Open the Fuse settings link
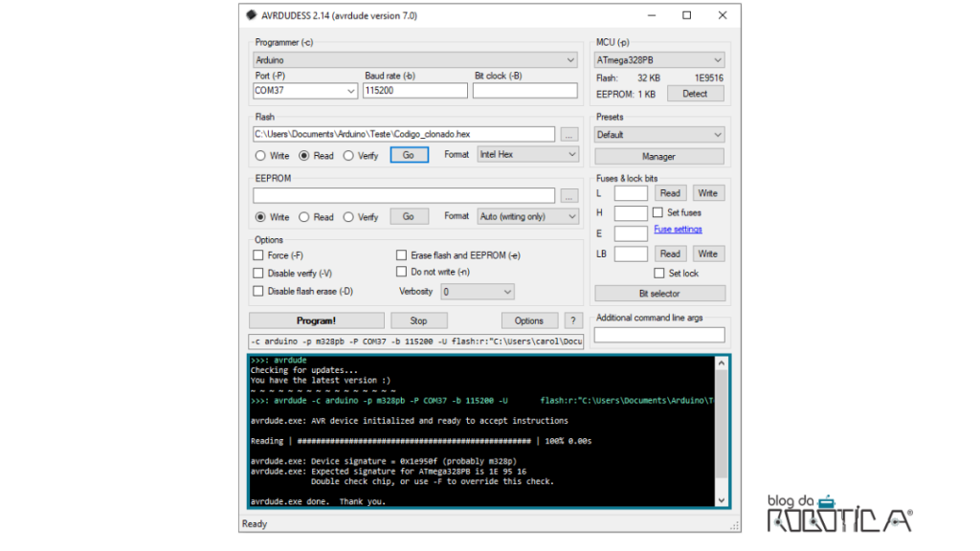Viewport: 980px width, 551px height. (x=679, y=230)
